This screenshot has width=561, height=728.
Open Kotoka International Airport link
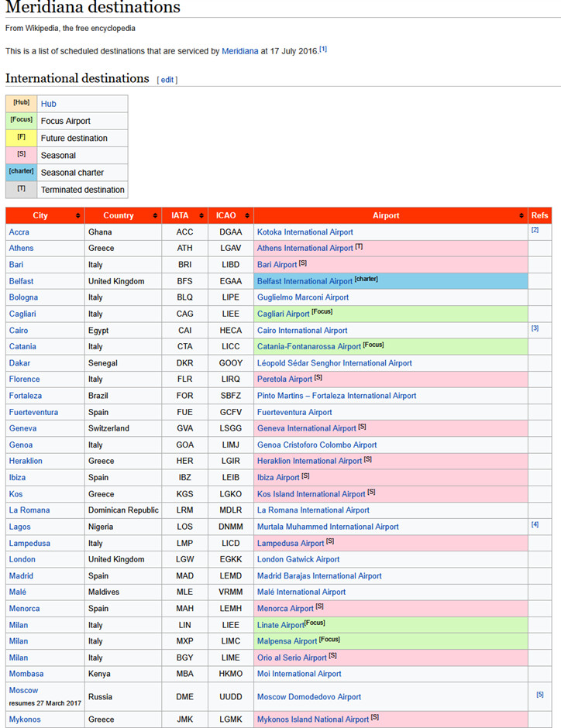pos(305,232)
